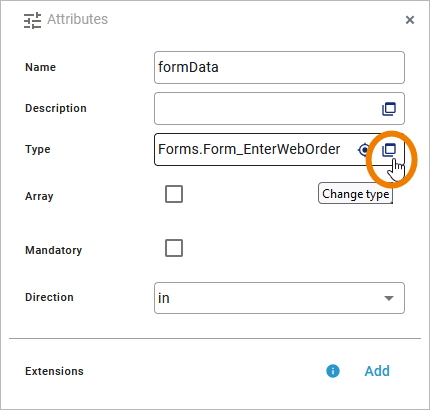Click the Extensions info icon

coord(333,371)
